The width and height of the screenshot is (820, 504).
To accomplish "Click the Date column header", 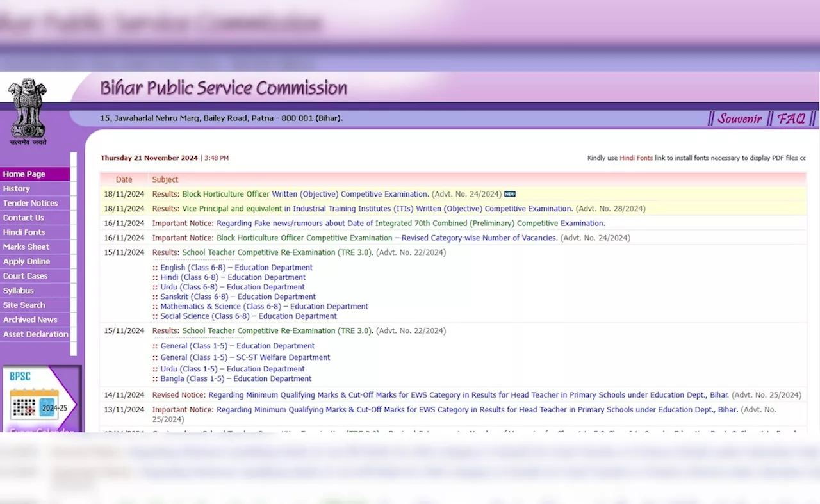I will tap(124, 180).
